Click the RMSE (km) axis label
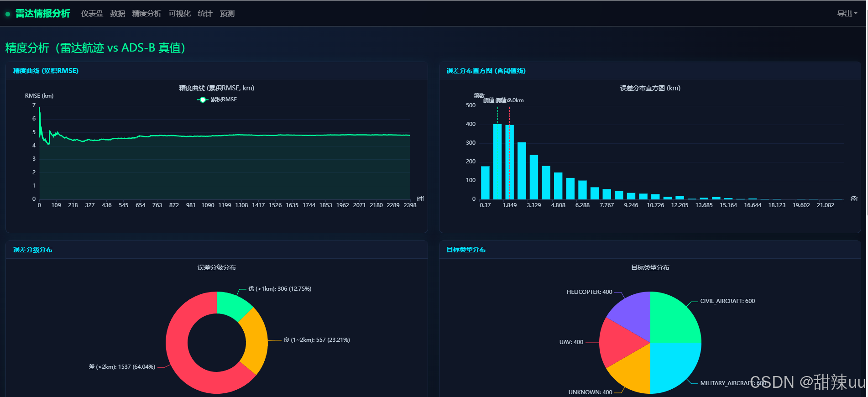Viewport: 868px width, 397px height. pos(39,96)
